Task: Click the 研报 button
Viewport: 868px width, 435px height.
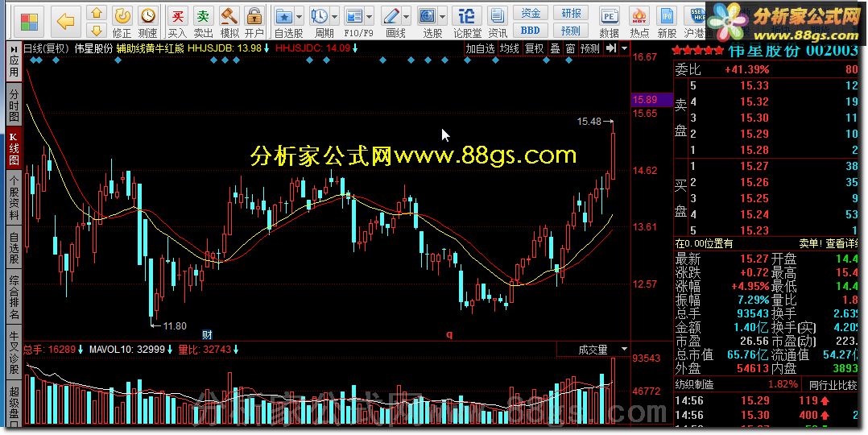Action: (x=572, y=13)
